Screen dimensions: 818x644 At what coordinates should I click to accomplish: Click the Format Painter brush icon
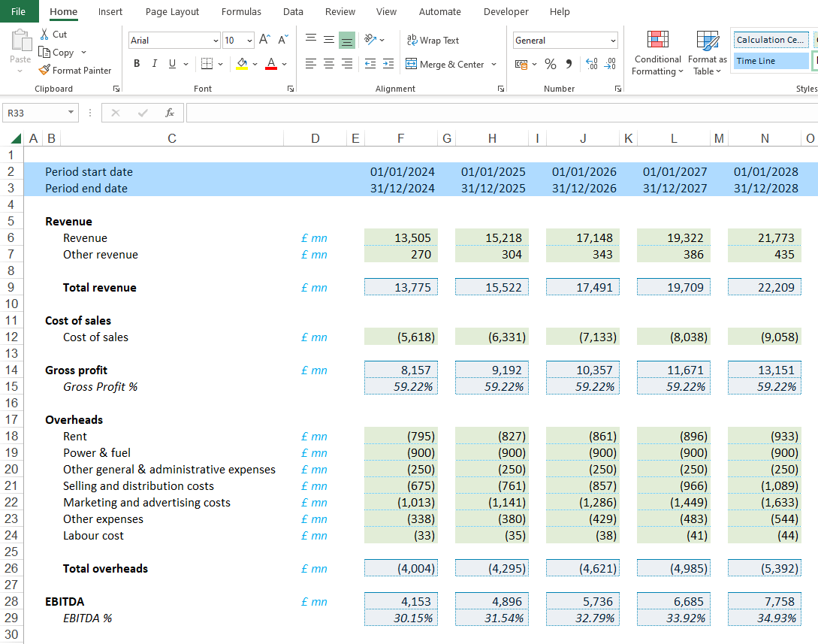click(44, 71)
